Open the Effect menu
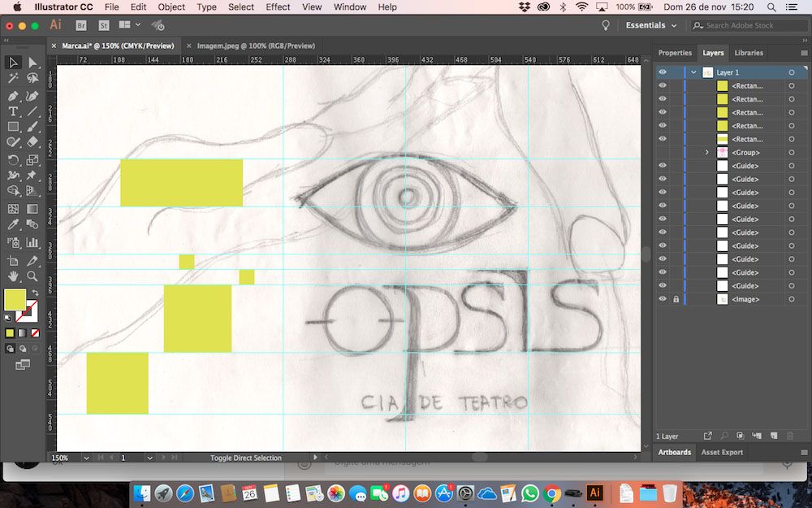Screen dimensions: 812x508 tap(278, 7)
